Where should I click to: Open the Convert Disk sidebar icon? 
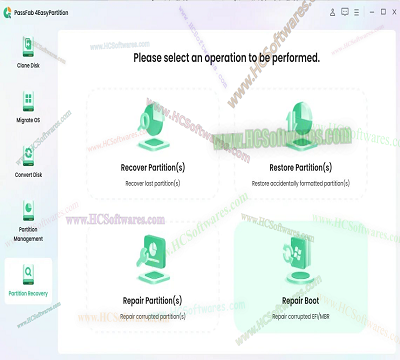pos(28,156)
